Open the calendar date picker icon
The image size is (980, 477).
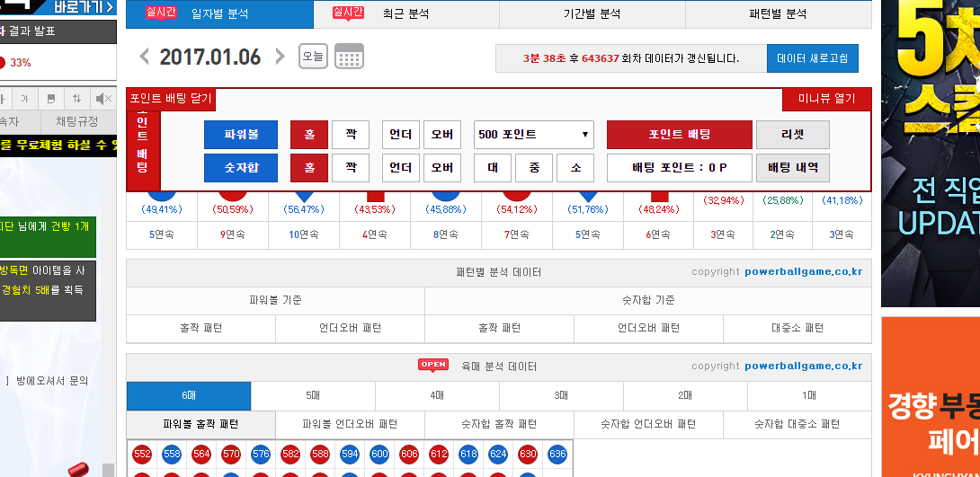point(349,57)
